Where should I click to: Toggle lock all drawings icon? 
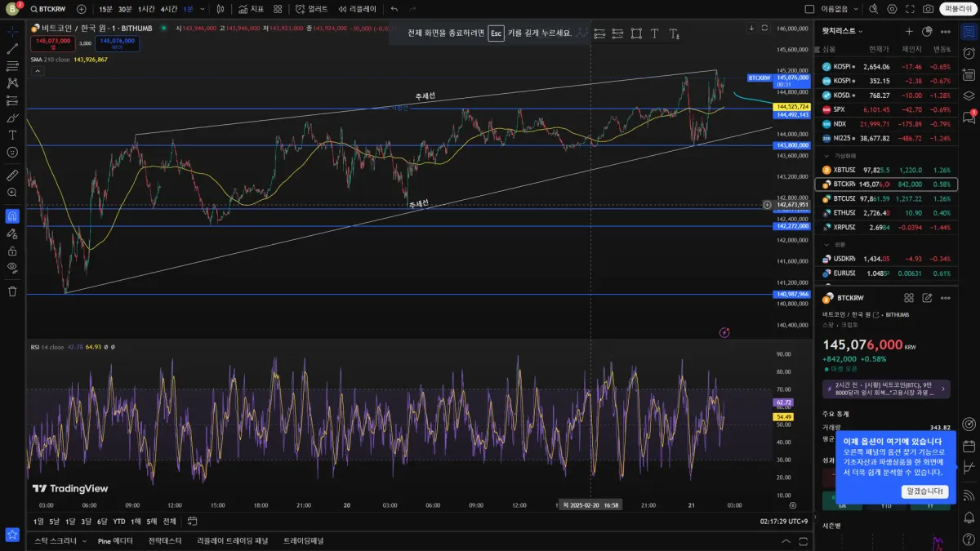[x=12, y=250]
